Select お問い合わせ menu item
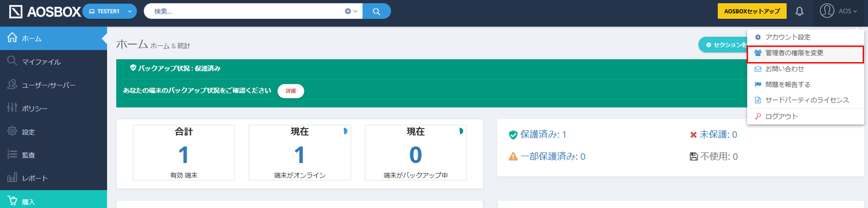The height and width of the screenshot is (208, 868). (x=805, y=69)
